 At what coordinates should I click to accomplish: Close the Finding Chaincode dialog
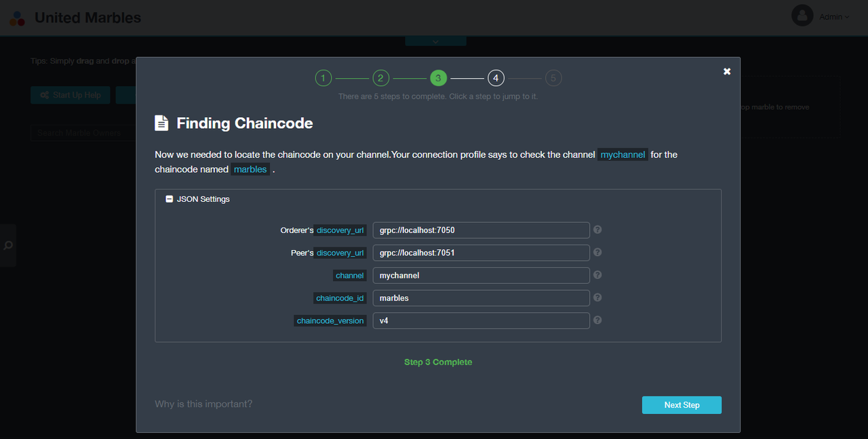click(x=727, y=71)
